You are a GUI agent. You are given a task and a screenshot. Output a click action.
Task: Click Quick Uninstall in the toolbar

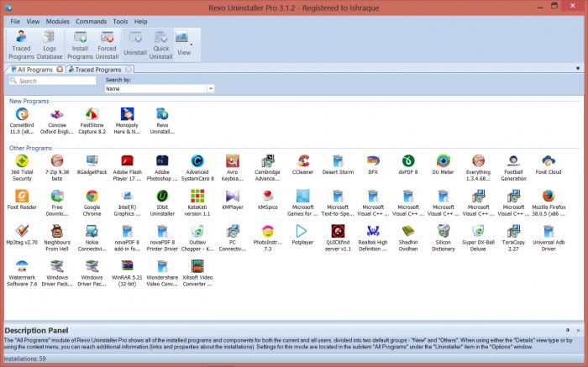[161, 45]
